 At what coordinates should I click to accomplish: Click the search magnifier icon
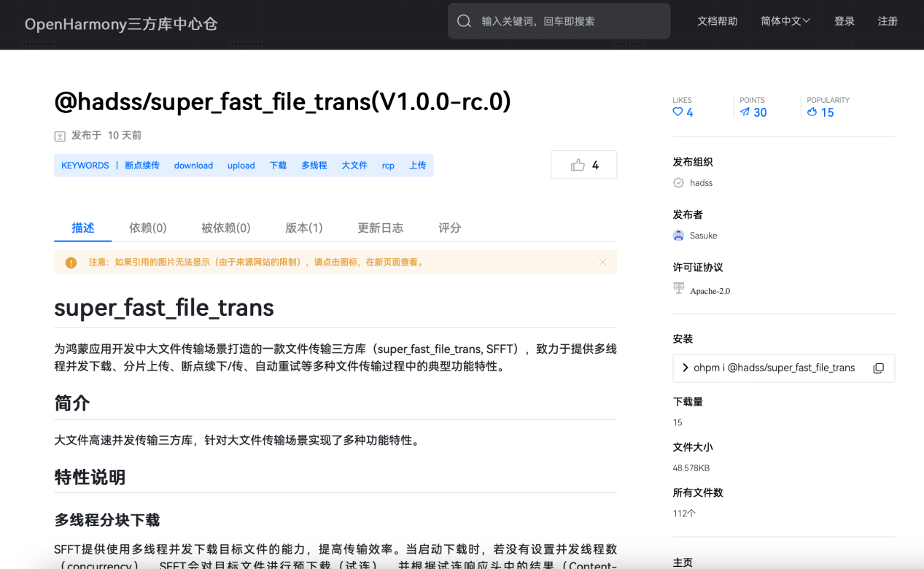point(465,21)
